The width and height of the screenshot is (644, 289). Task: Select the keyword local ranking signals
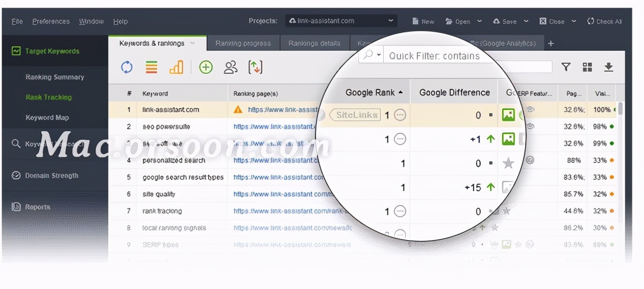[x=174, y=228]
